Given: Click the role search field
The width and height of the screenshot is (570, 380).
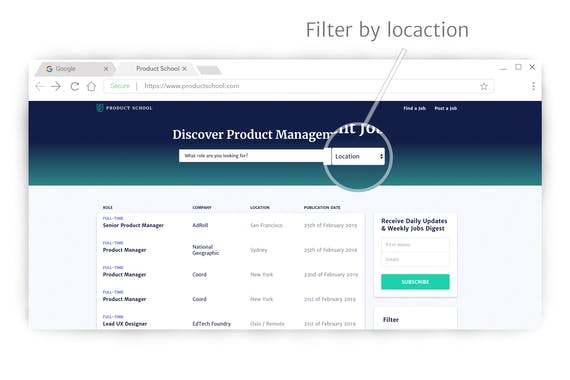Looking at the screenshot, I should coord(254,156).
